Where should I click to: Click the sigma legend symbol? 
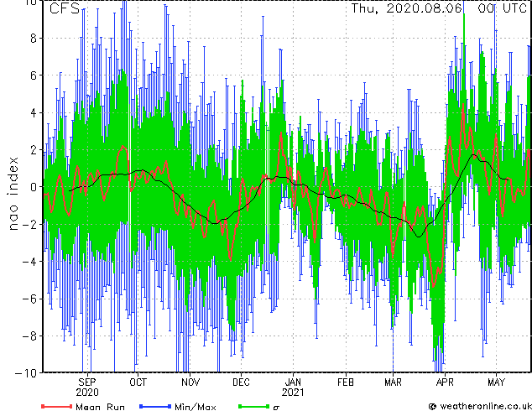[276, 408]
